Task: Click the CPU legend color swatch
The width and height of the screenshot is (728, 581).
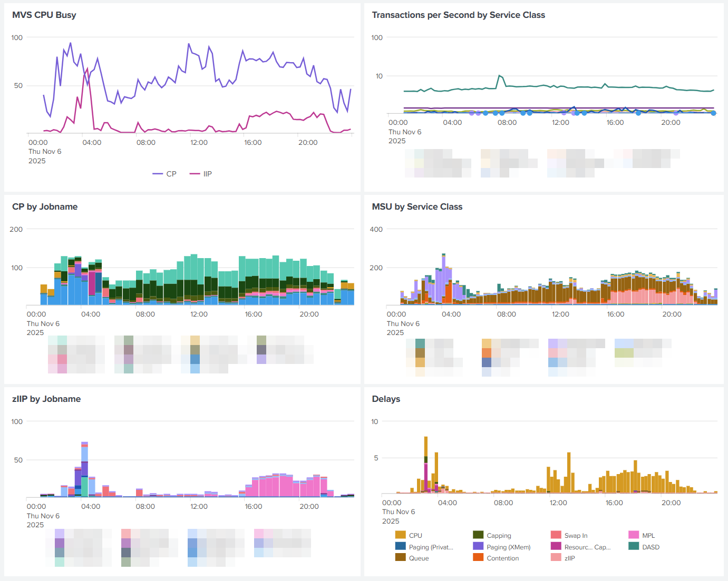Action: pos(400,535)
